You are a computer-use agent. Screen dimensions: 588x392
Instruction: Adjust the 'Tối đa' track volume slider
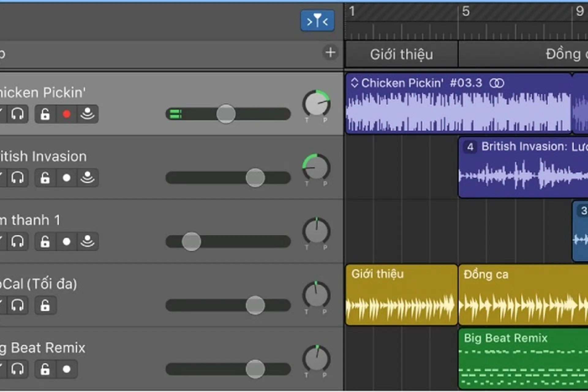tap(255, 305)
